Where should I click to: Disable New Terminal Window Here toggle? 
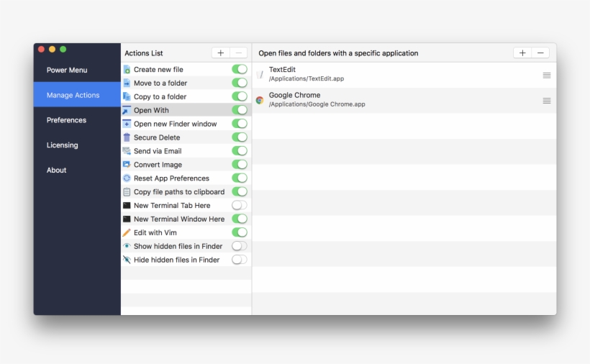point(240,219)
